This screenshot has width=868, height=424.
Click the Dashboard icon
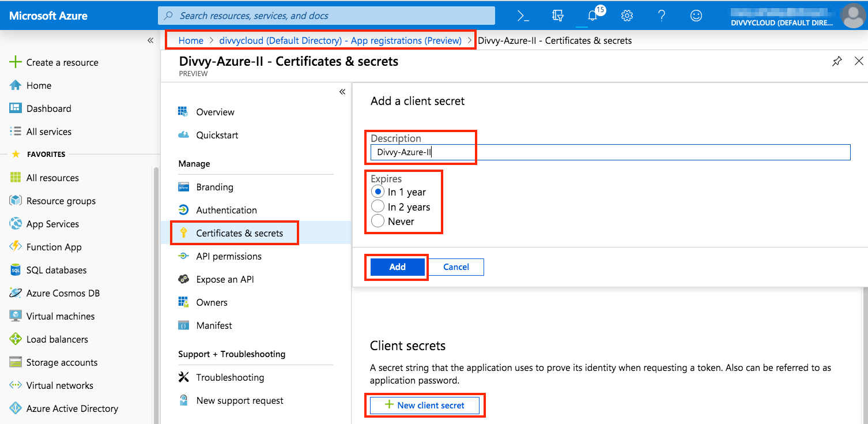(x=16, y=108)
